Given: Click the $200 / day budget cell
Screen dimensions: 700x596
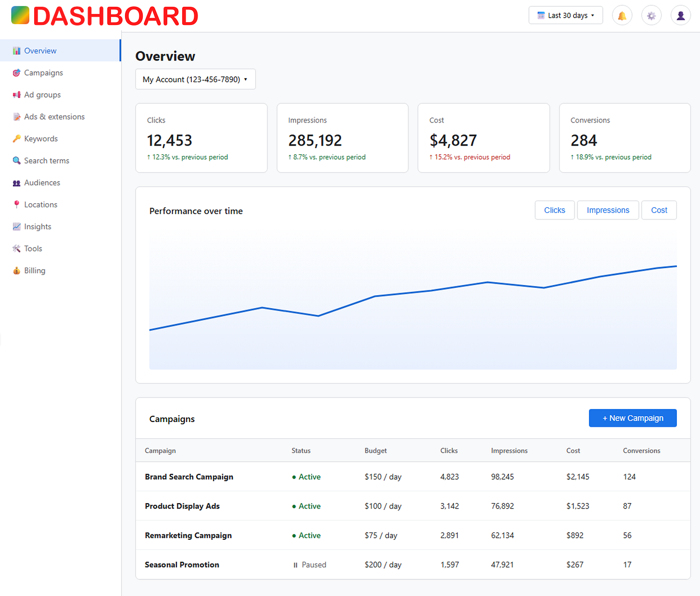Looking at the screenshot, I should pos(383,565).
